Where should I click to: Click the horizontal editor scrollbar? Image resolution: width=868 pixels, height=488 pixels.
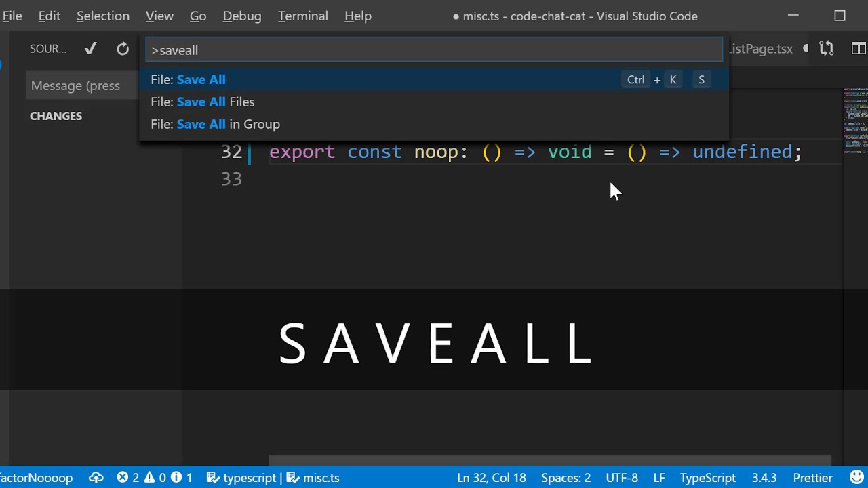point(551,460)
